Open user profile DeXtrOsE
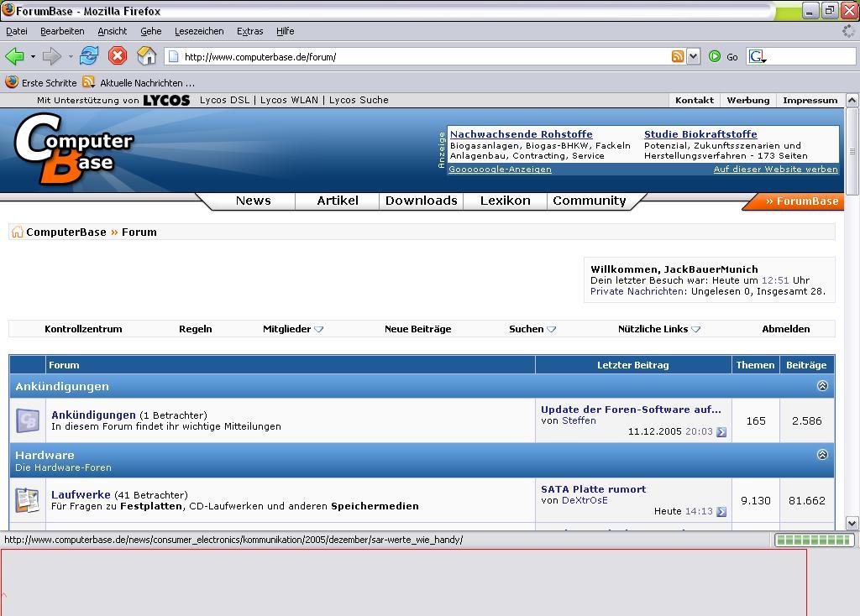 pos(585,500)
